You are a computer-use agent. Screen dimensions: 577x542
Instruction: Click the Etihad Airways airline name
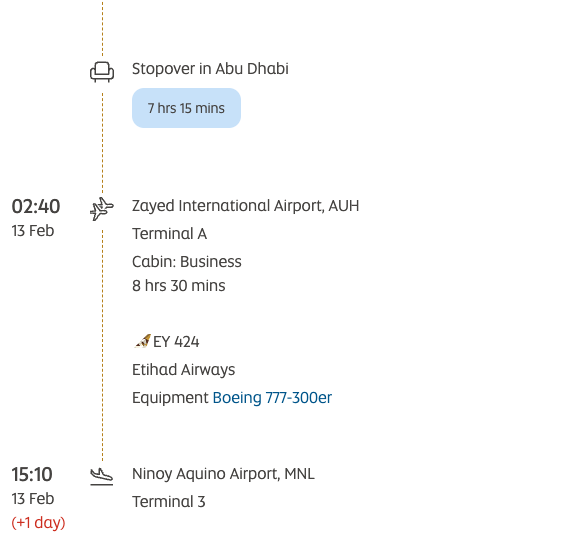[184, 369]
